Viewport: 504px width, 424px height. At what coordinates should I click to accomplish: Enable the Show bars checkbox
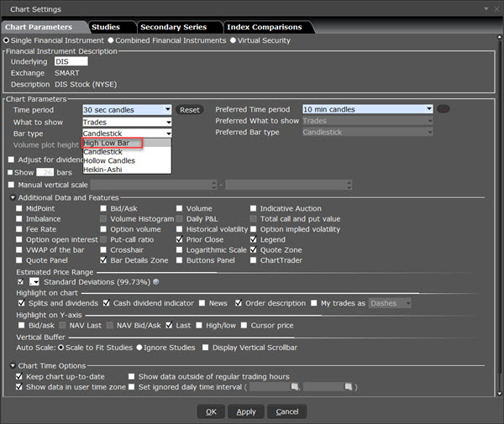pyautogui.click(x=10, y=172)
